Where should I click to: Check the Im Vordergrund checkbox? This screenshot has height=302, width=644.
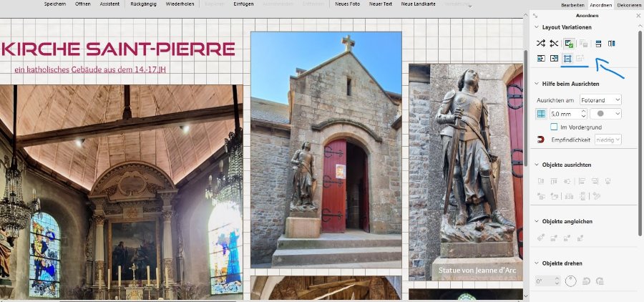click(554, 127)
